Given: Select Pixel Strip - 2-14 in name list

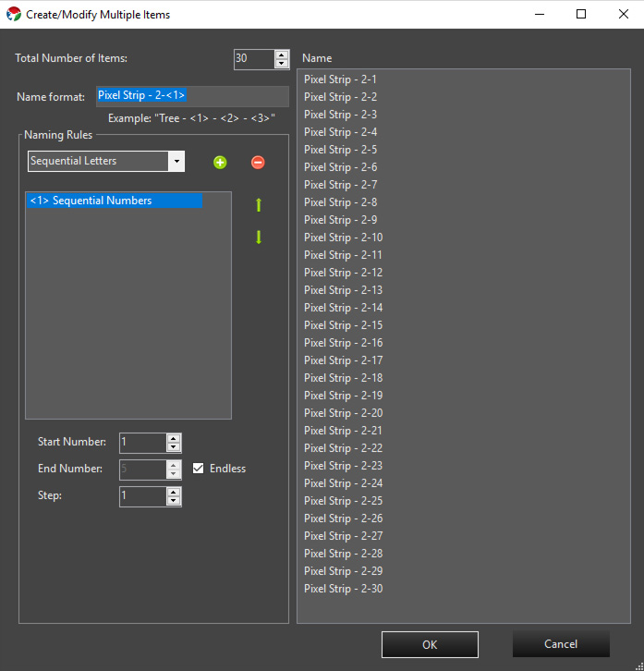Looking at the screenshot, I should tap(343, 308).
